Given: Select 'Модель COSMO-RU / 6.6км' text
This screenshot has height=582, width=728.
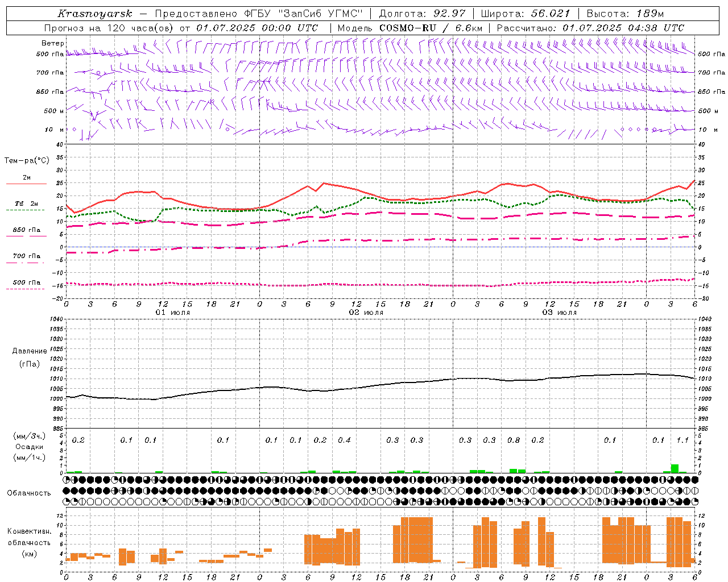Looking at the screenshot, I should 410,28.
